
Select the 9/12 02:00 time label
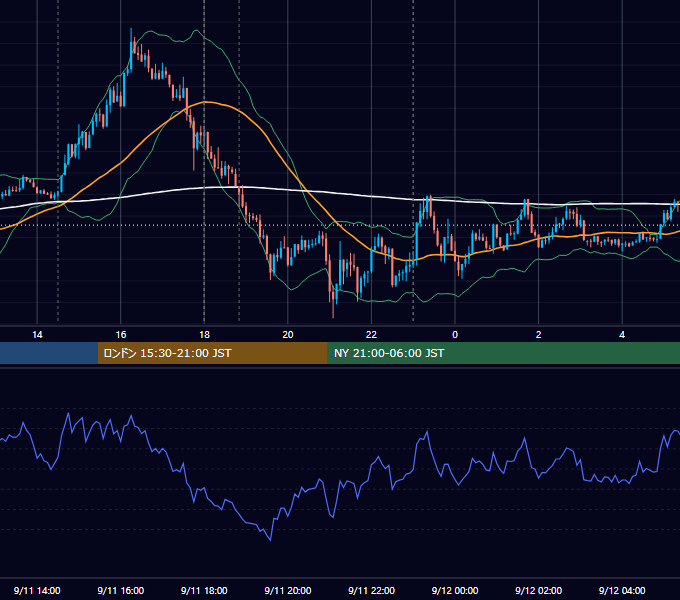pos(538,590)
